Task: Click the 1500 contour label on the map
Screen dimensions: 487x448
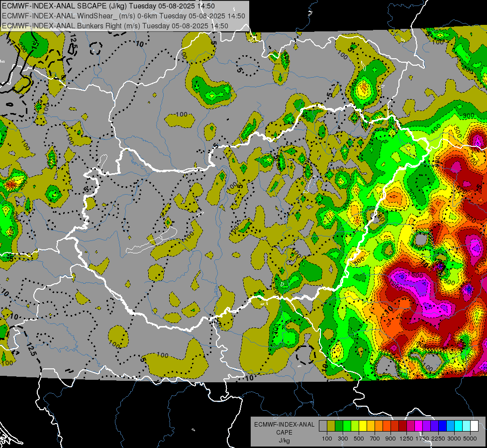Action: (x=415, y=275)
